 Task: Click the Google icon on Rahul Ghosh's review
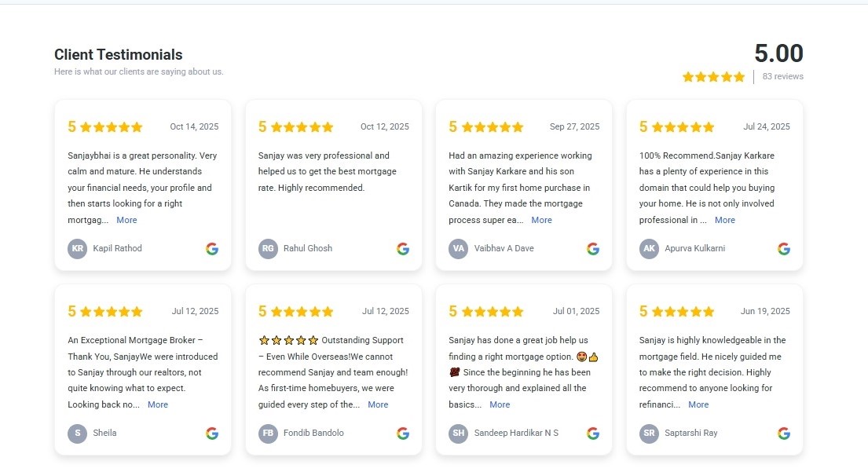[403, 249]
